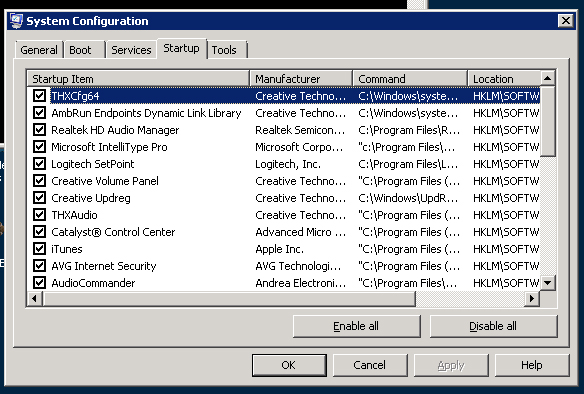Click the horizontal scrollbar thumb
Viewport: 584px width, 394px height.
[x=229, y=298]
